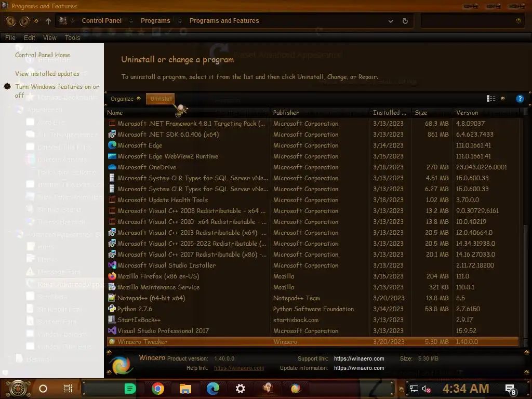Select the Python 2.7.6 icon
Screen dimensions: 532x399
pyautogui.click(x=112, y=309)
